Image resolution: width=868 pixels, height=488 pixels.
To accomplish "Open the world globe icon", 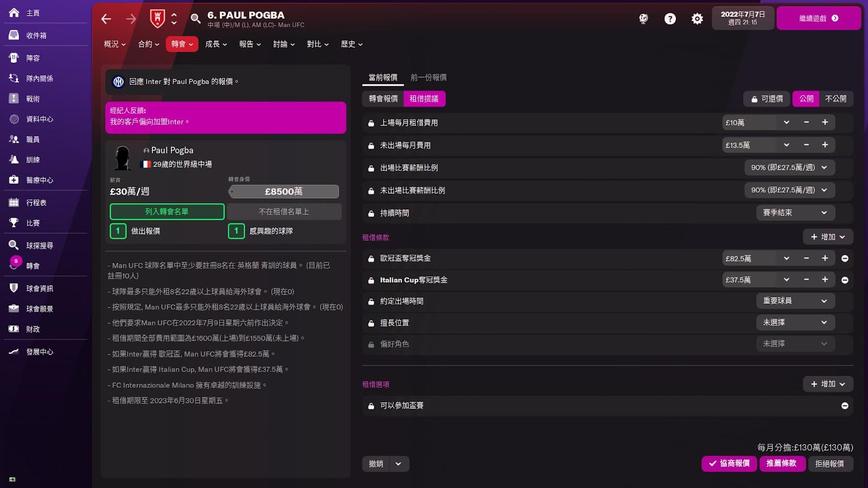I will [x=643, y=19].
